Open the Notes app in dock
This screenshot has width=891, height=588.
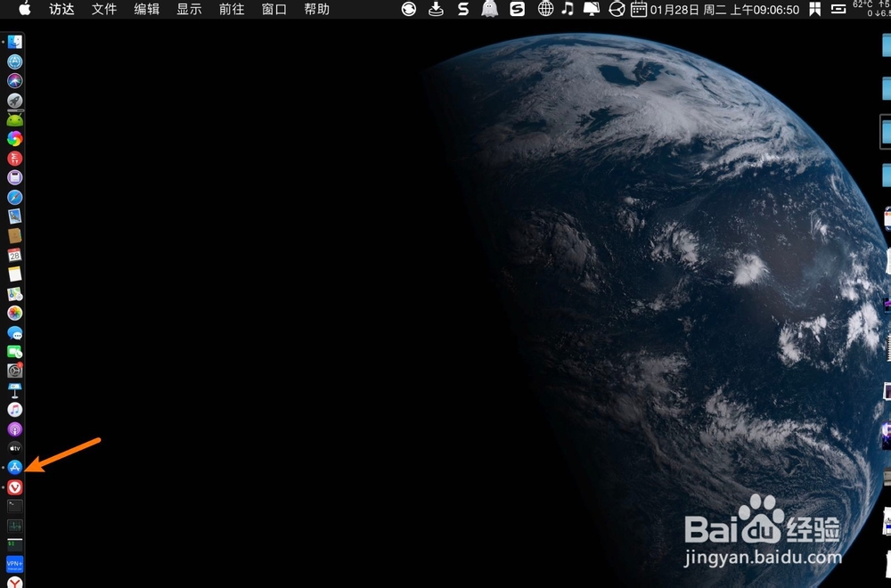point(15,274)
